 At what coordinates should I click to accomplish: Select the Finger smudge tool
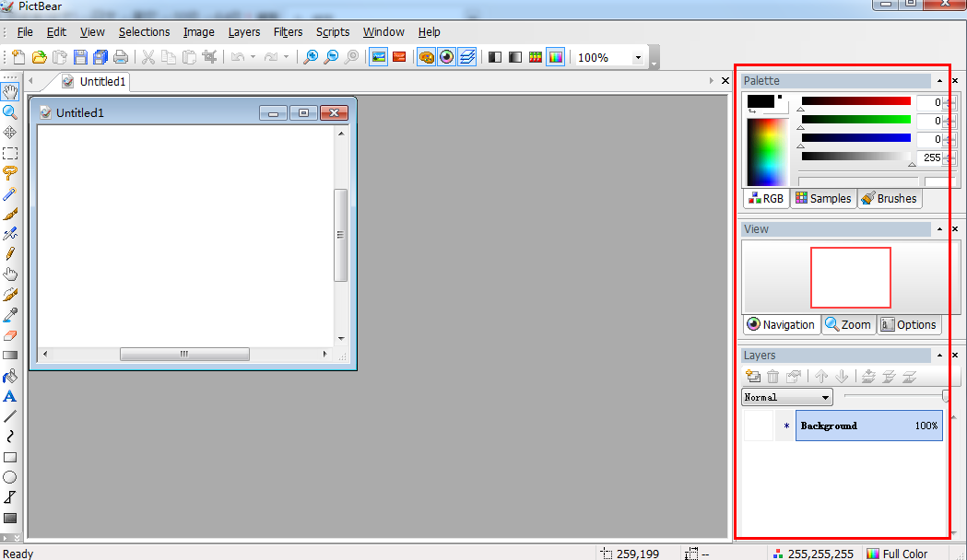pos(10,274)
